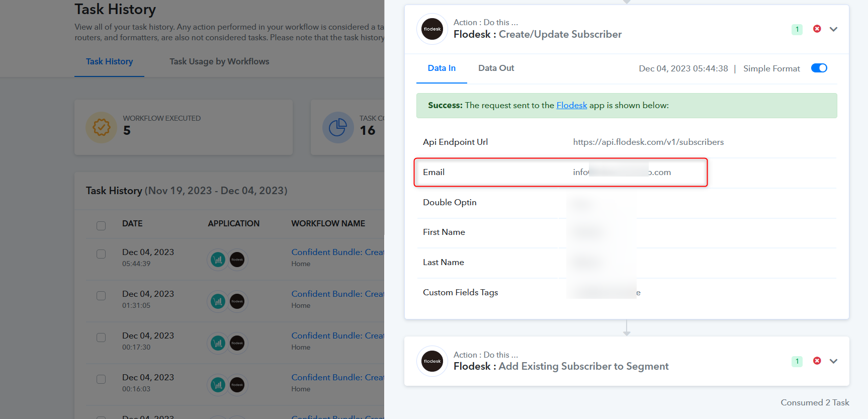Viewport: 868px width, 419px height.
Task: Open the Task History tab
Action: click(x=109, y=61)
